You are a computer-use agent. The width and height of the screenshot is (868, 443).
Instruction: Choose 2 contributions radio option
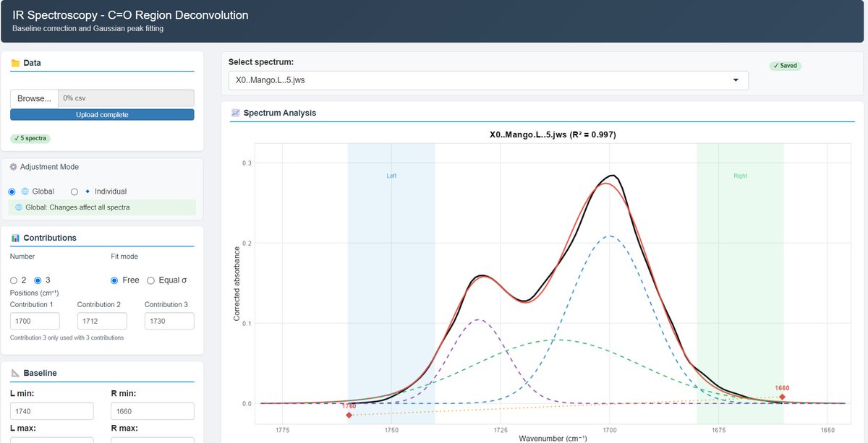pyautogui.click(x=14, y=280)
